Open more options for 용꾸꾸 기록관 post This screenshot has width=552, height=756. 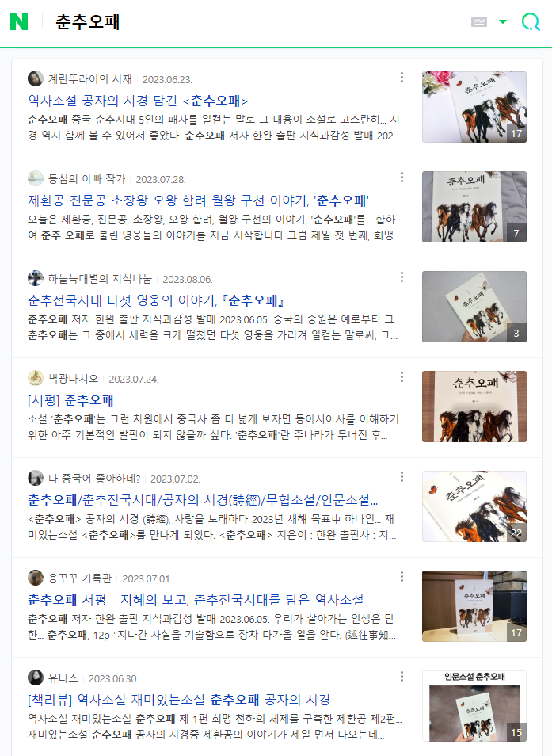tap(402, 577)
